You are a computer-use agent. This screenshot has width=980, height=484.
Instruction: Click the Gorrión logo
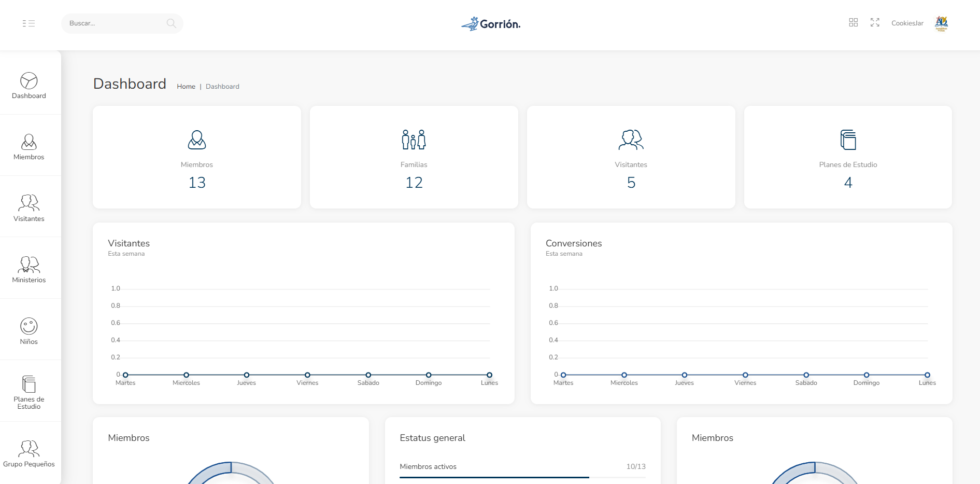tap(491, 24)
